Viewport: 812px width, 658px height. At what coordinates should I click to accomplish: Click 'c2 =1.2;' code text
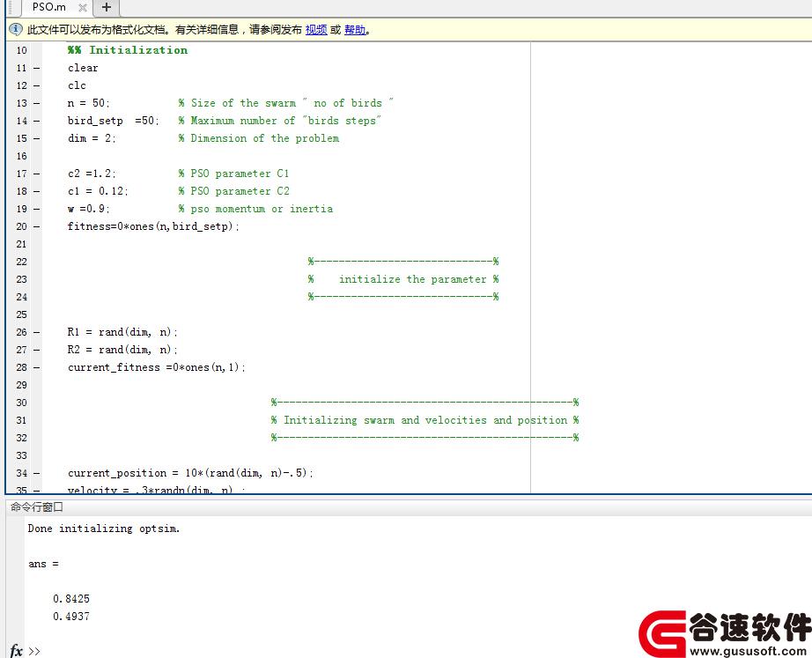(92, 174)
